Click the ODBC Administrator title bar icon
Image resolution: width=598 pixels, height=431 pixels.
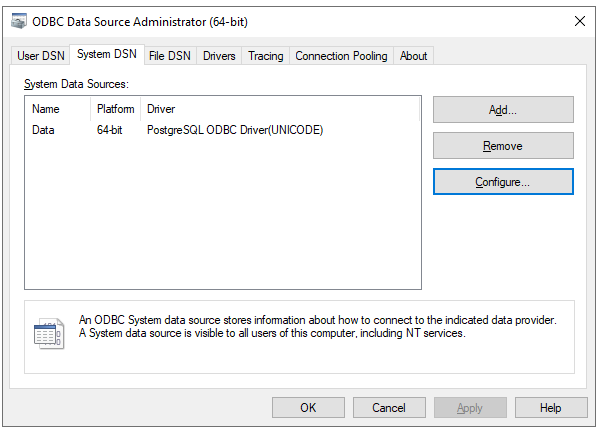(19, 21)
